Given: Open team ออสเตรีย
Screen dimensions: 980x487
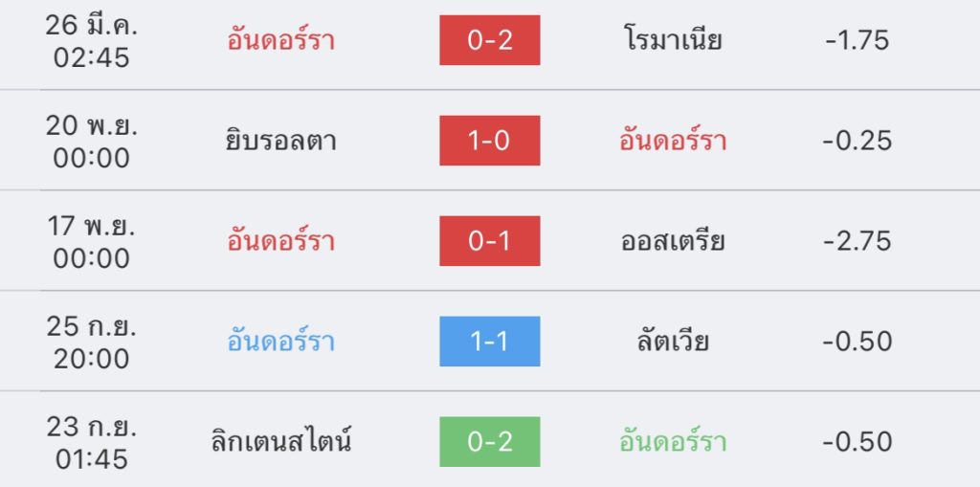Looking at the screenshot, I should tap(673, 241).
